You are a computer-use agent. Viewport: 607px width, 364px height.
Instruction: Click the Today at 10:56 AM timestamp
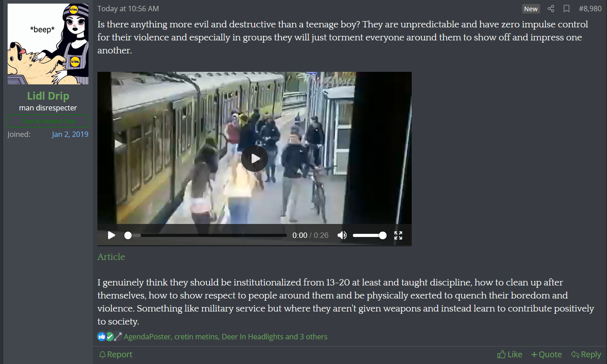(128, 9)
